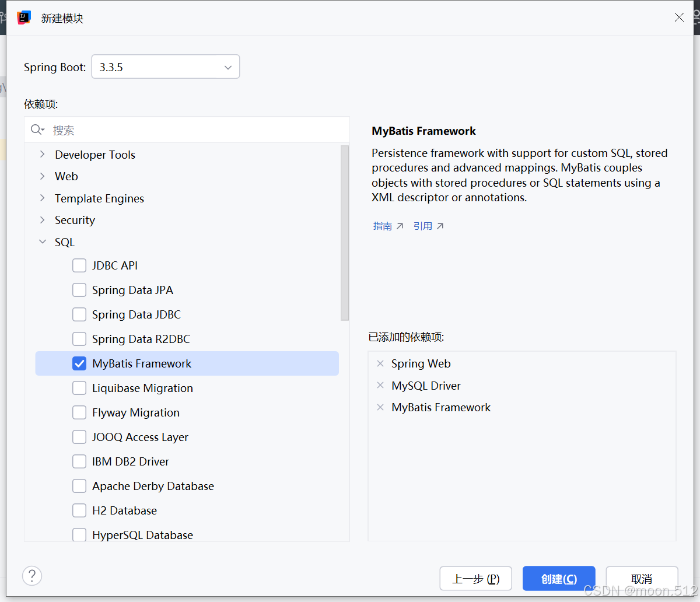Remove Spring Web from added dependencies
This screenshot has height=602, width=700.
click(380, 363)
